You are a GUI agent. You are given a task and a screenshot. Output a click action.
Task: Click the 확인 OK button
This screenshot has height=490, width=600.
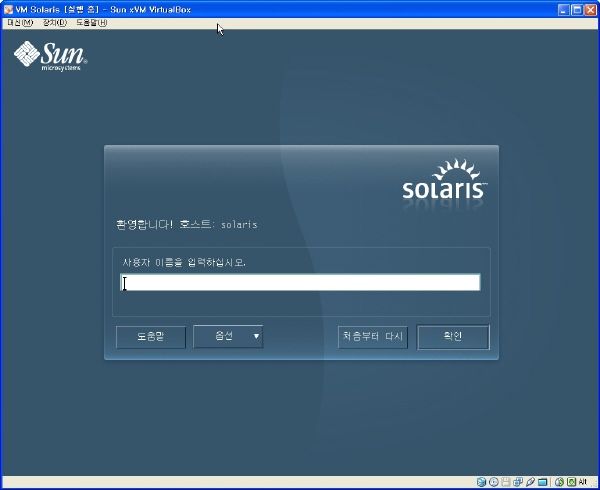pyautogui.click(x=453, y=337)
